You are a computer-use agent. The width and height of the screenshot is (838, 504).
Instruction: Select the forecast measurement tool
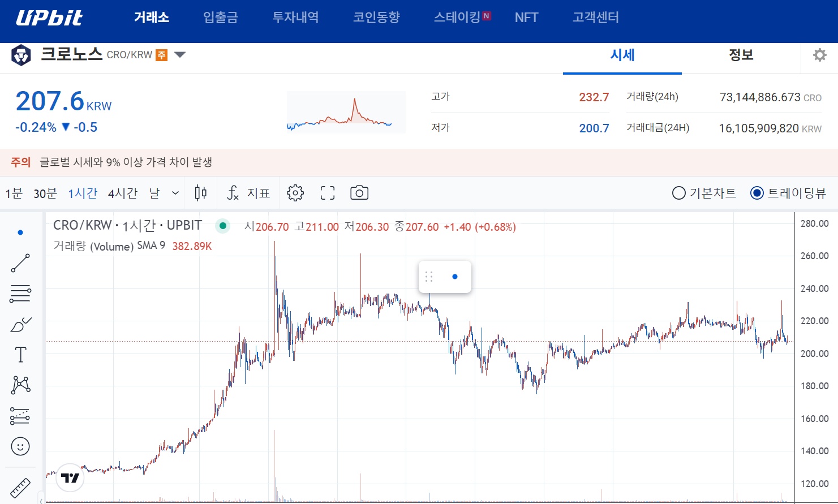click(x=20, y=416)
